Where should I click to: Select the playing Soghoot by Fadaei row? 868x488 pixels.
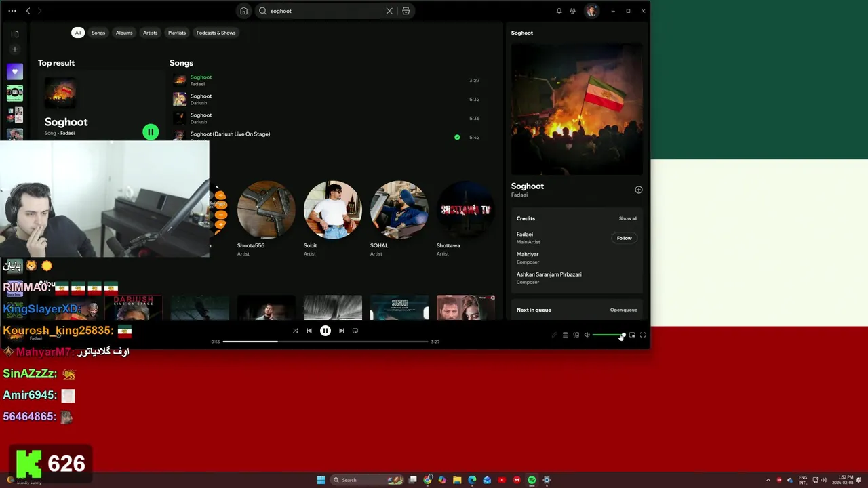point(326,80)
